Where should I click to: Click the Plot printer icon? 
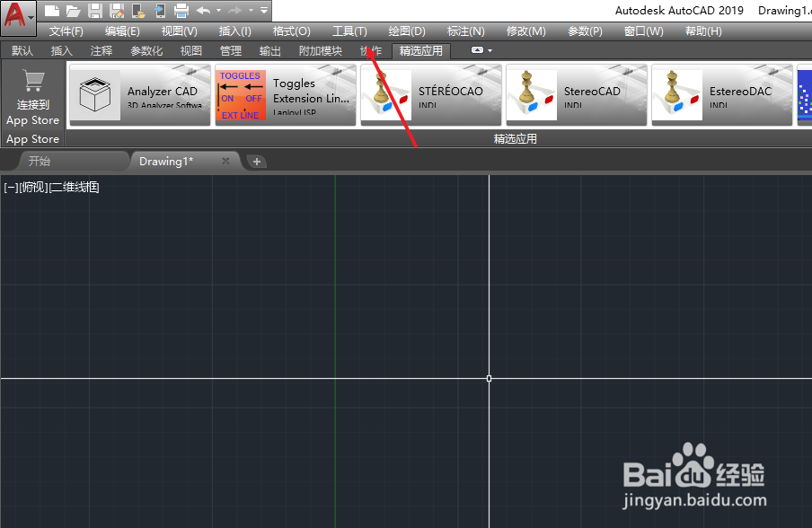[x=181, y=11]
